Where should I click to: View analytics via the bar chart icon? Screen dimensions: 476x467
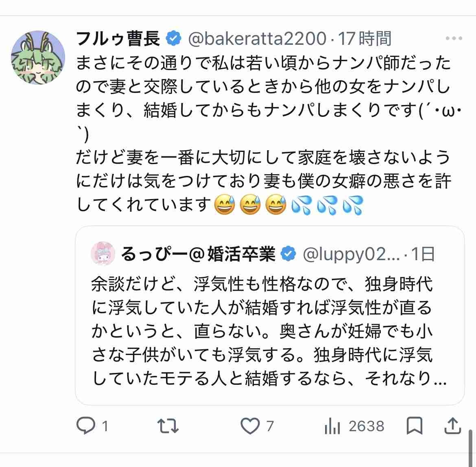click(332, 426)
